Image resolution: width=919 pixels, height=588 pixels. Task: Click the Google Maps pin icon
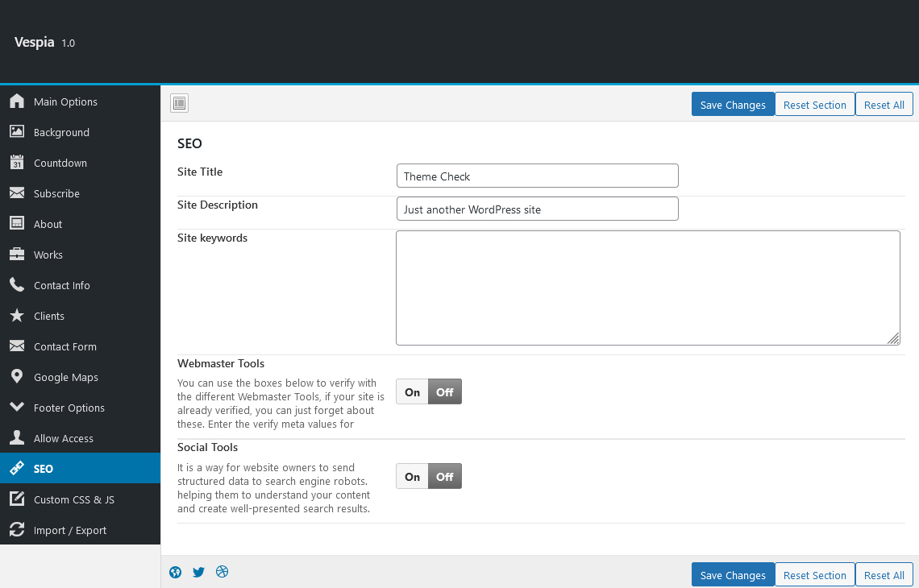pos(17,377)
